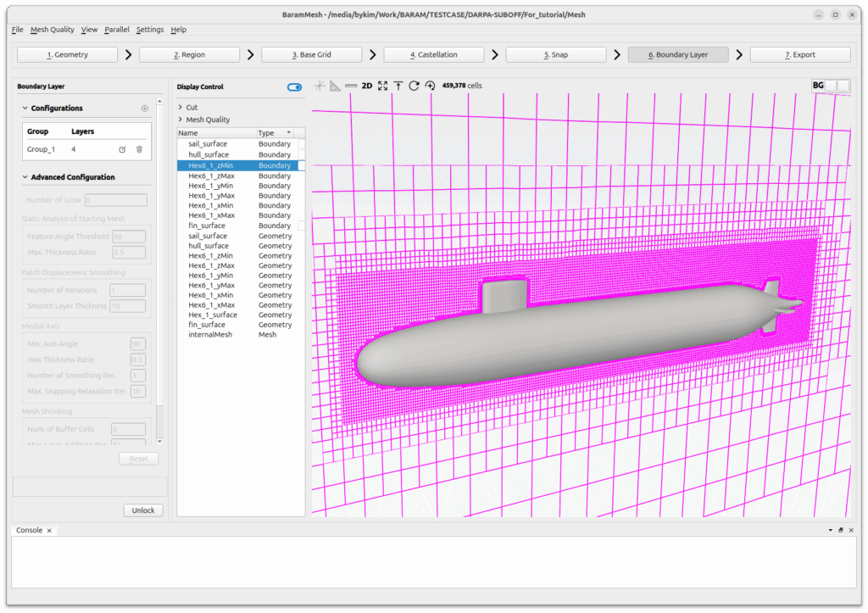Click the Smooth Layer Thickness field
This screenshot has width=868, height=613.
tap(128, 306)
